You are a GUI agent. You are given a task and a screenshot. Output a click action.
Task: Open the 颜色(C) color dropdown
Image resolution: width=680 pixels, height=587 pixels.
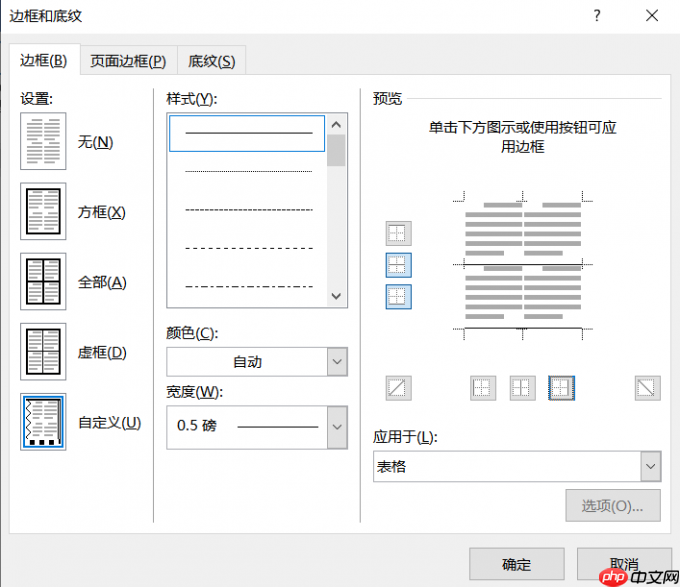point(257,362)
